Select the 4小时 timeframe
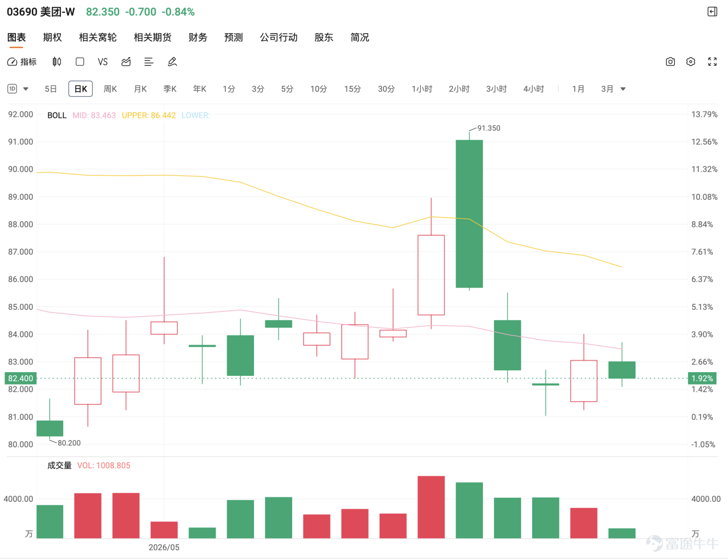 pos(534,89)
